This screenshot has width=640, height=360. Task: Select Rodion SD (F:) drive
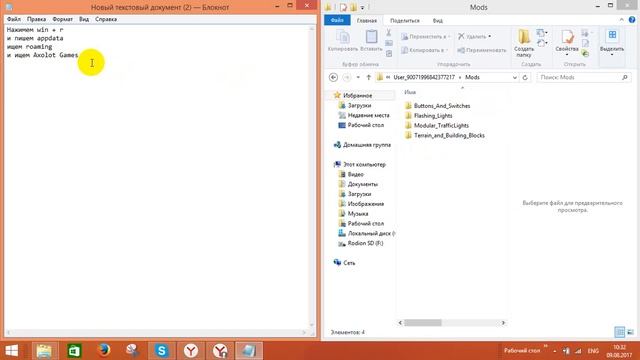(x=365, y=243)
